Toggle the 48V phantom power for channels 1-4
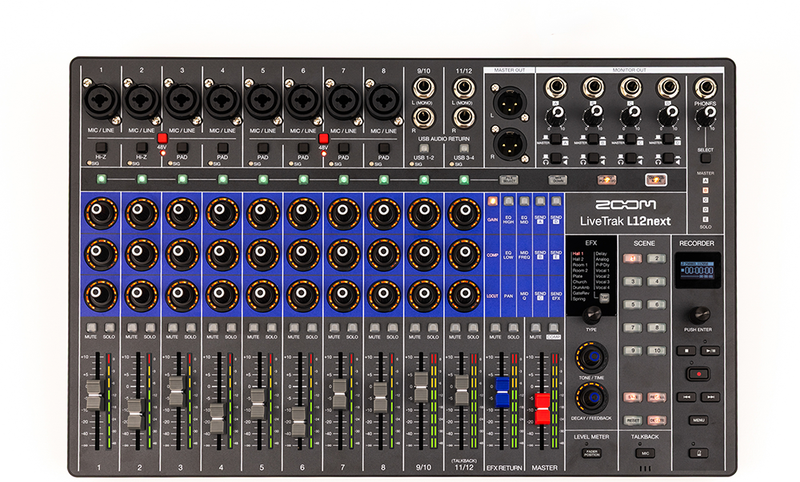800x482 pixels. point(162,138)
